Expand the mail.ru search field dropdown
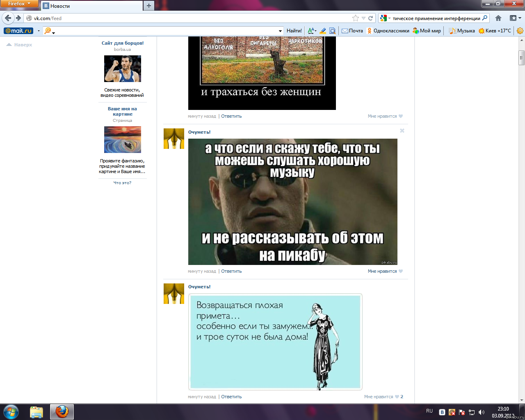This screenshot has width=525, height=420. [x=281, y=31]
